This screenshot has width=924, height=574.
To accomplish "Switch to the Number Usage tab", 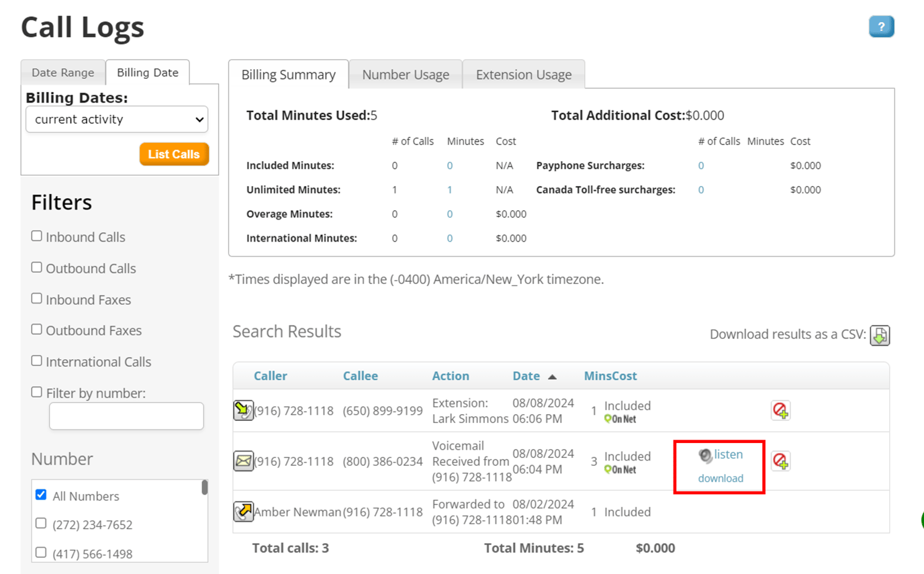I will click(406, 75).
